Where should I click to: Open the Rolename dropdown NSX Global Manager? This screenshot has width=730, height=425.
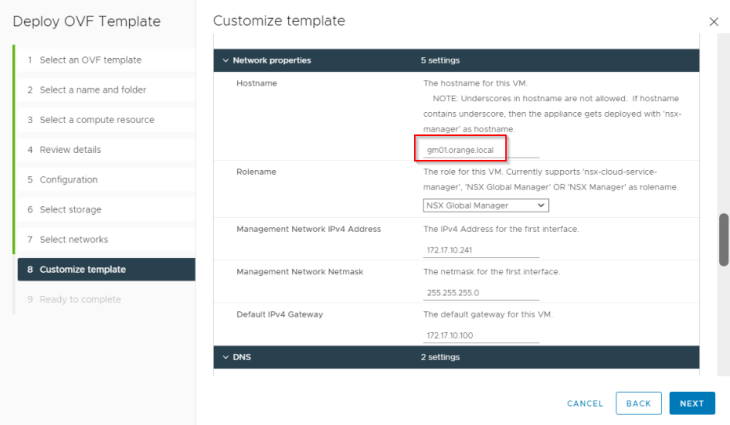pyautogui.click(x=486, y=205)
